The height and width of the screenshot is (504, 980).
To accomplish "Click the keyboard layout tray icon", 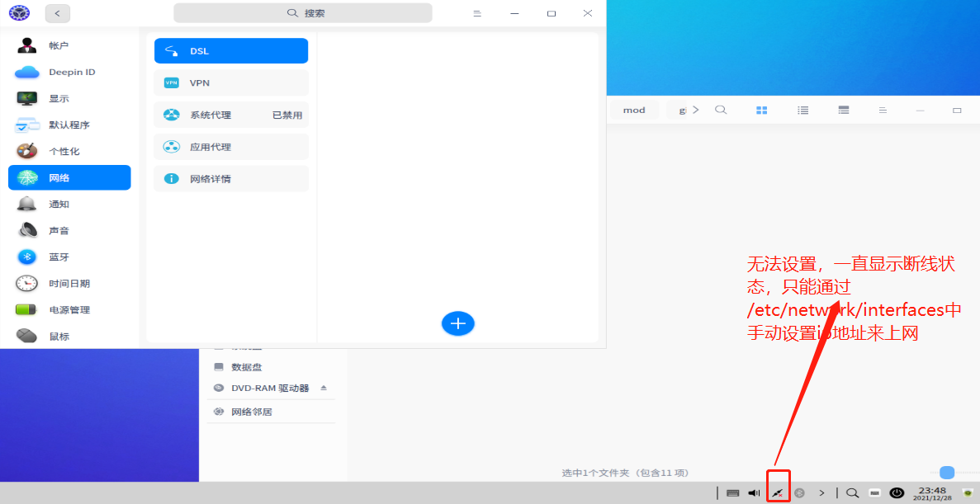I will (733, 492).
